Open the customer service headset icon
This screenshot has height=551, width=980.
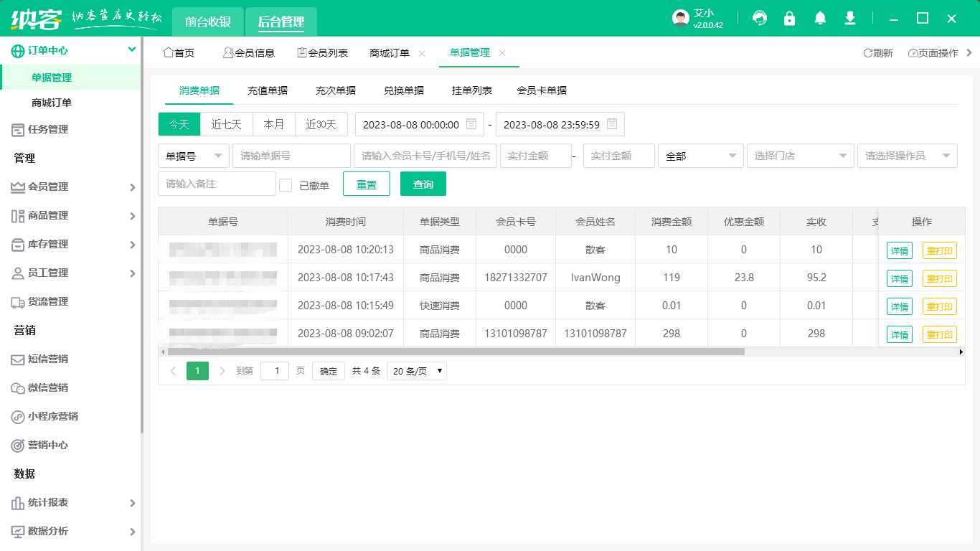[x=759, y=18]
